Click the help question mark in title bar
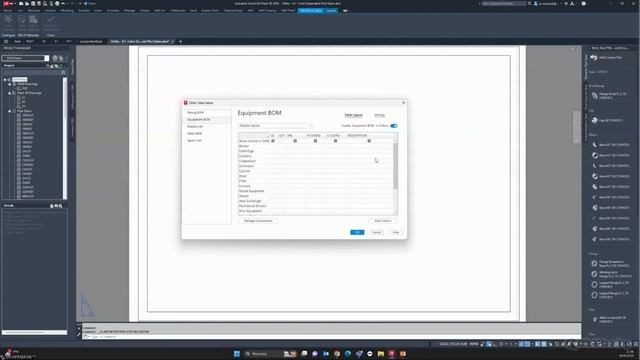640x360 pixels. tap(583, 3)
